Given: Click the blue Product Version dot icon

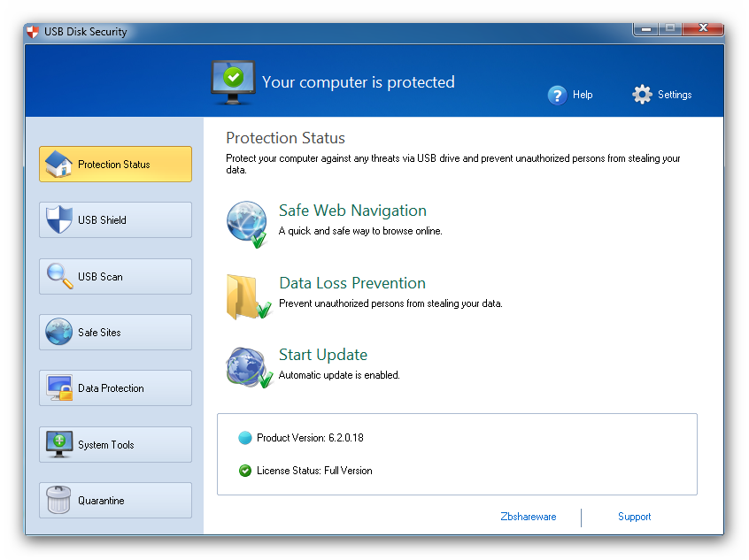Looking at the screenshot, I should coord(245,438).
